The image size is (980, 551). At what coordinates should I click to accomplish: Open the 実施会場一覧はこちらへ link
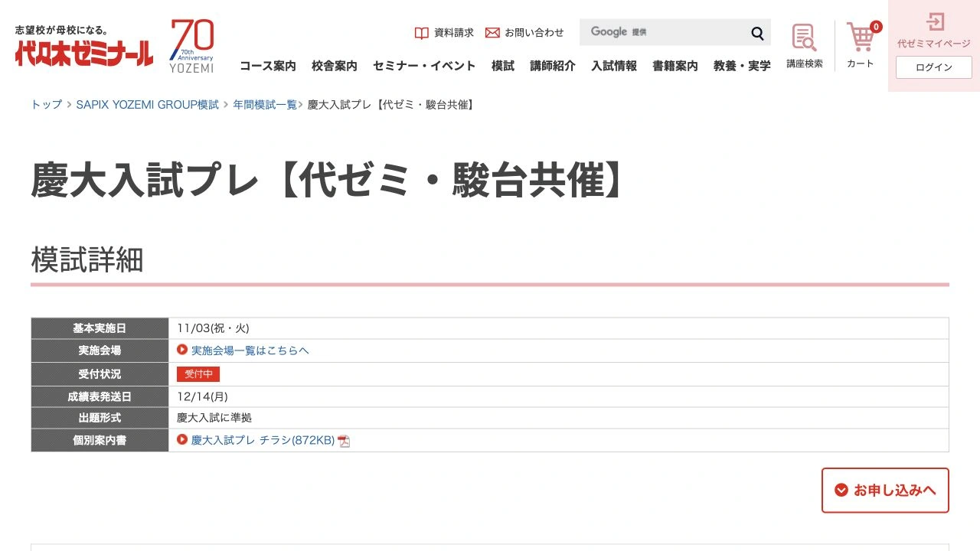(x=250, y=350)
